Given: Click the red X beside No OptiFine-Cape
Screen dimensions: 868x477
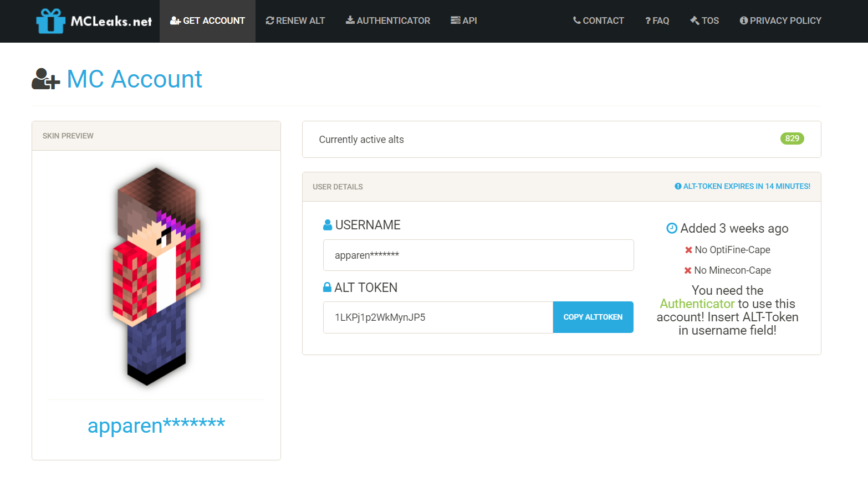Looking at the screenshot, I should pyautogui.click(x=688, y=250).
